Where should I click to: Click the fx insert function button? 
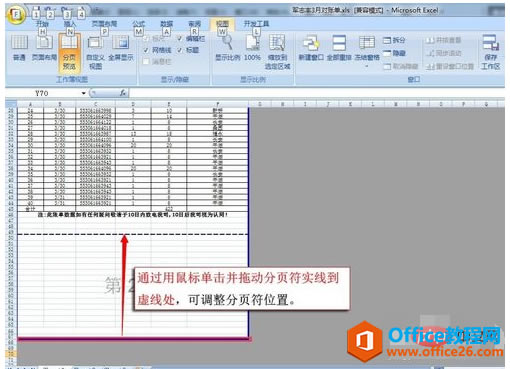point(123,93)
